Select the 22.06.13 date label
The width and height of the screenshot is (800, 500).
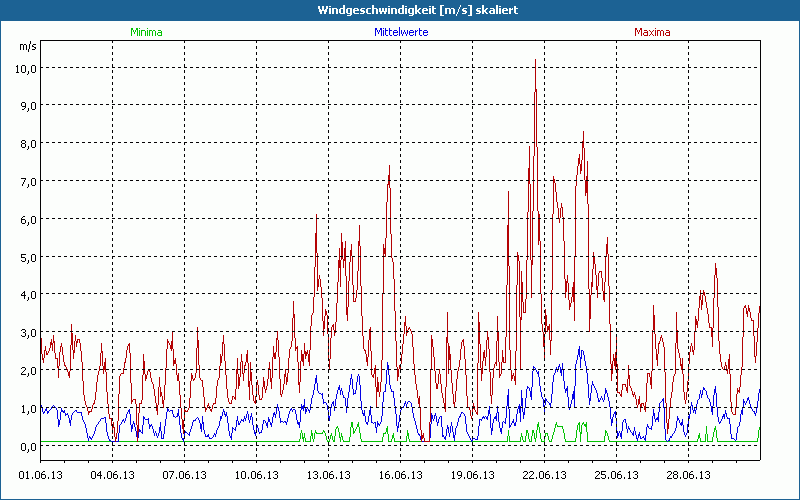coord(545,475)
